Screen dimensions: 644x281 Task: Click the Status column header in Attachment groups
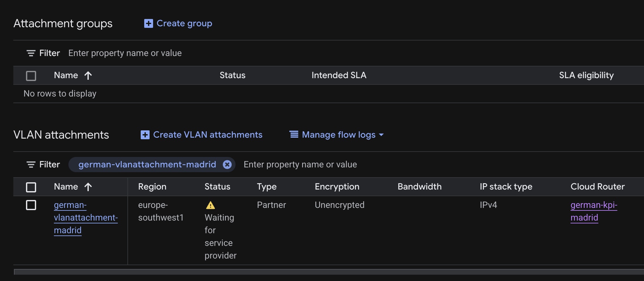(x=233, y=75)
